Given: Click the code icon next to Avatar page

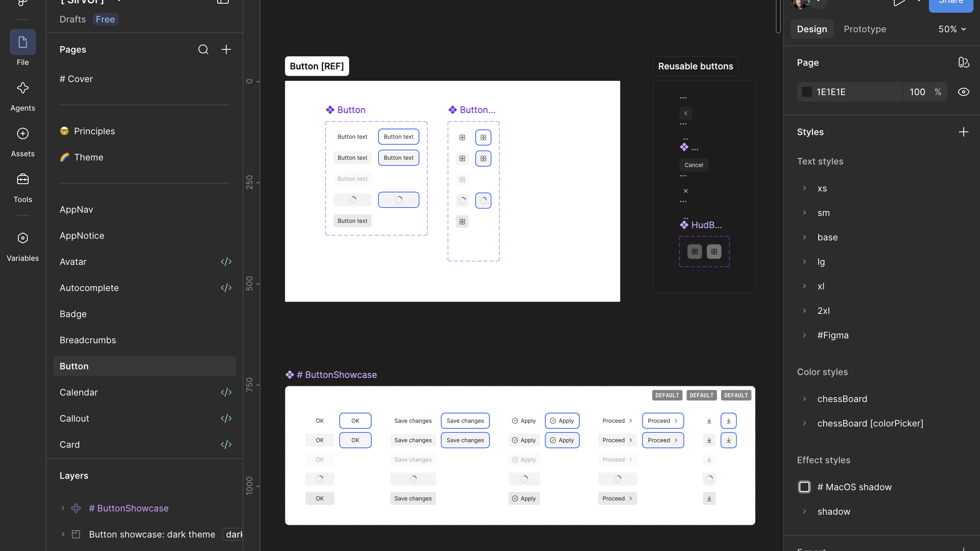Looking at the screenshot, I should point(226,262).
